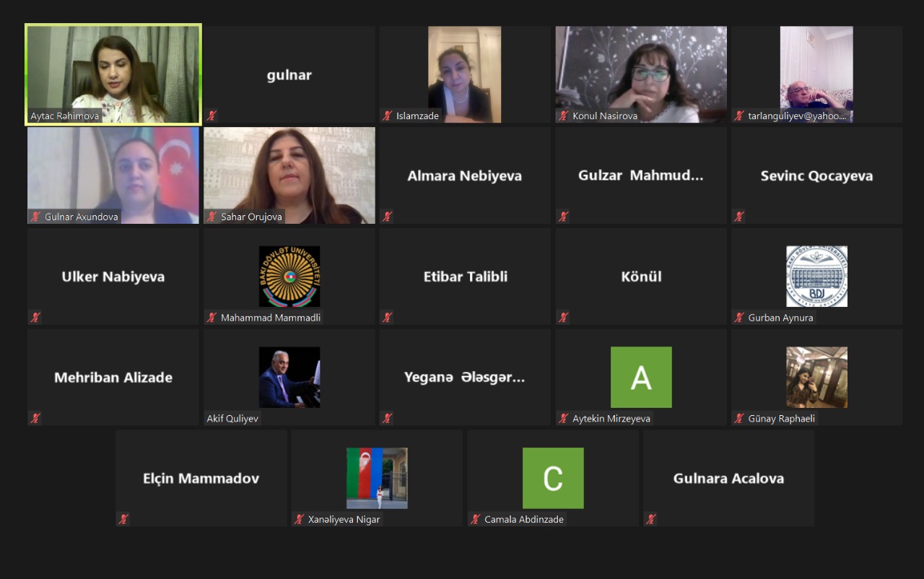Click muted mic icon beside Gulnar Axundova
The height and width of the screenshot is (579, 924).
pos(35,217)
